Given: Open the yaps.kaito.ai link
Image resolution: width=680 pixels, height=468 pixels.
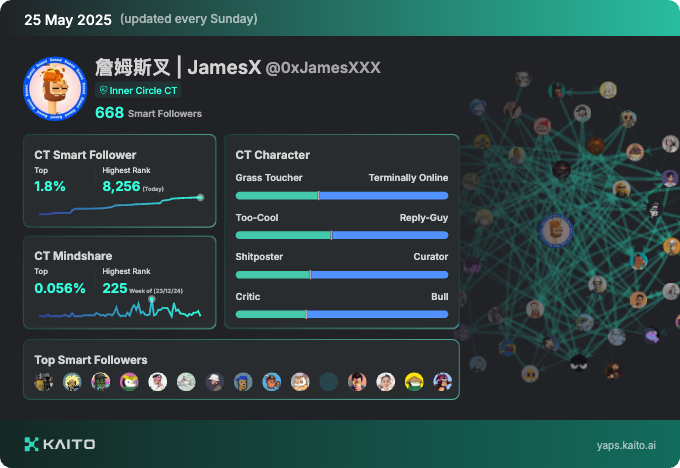Looking at the screenshot, I should tap(626, 445).
